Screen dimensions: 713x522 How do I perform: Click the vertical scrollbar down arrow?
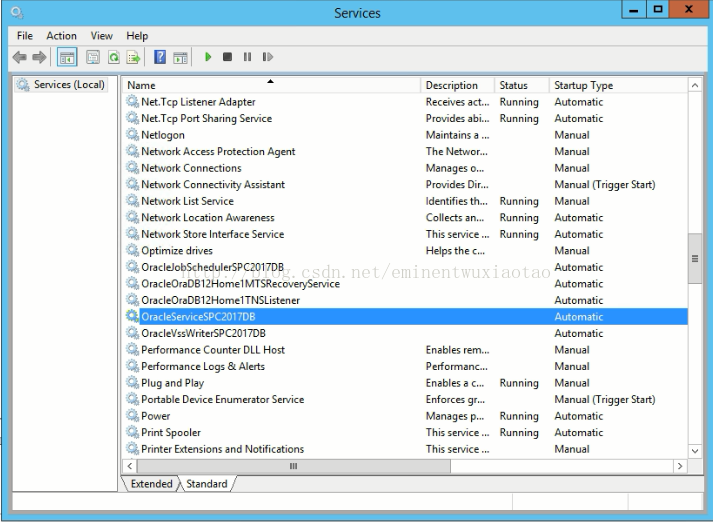(695, 452)
